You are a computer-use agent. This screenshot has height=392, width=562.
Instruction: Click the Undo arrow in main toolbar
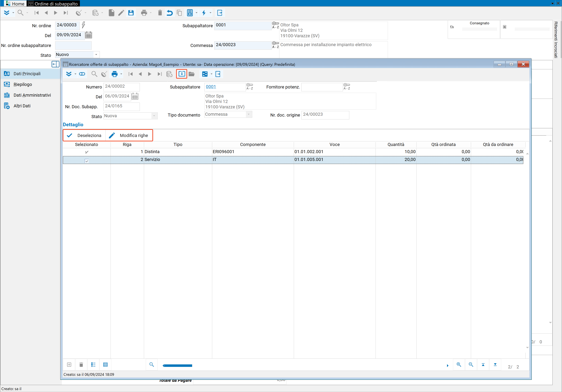coord(170,13)
